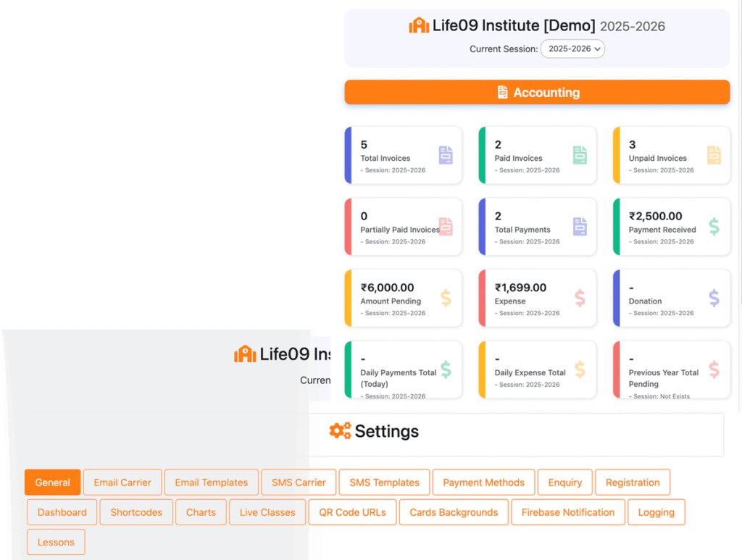Click the Total Invoices document icon

pyautogui.click(x=445, y=155)
